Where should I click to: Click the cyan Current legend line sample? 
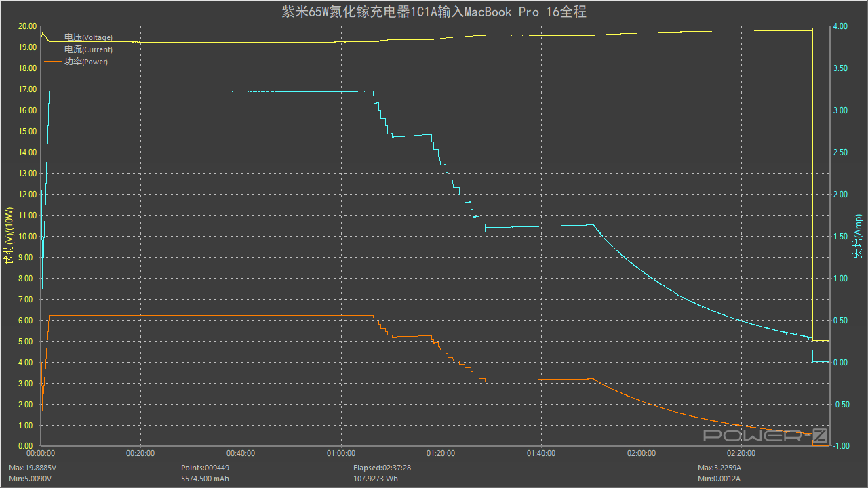click(x=53, y=49)
